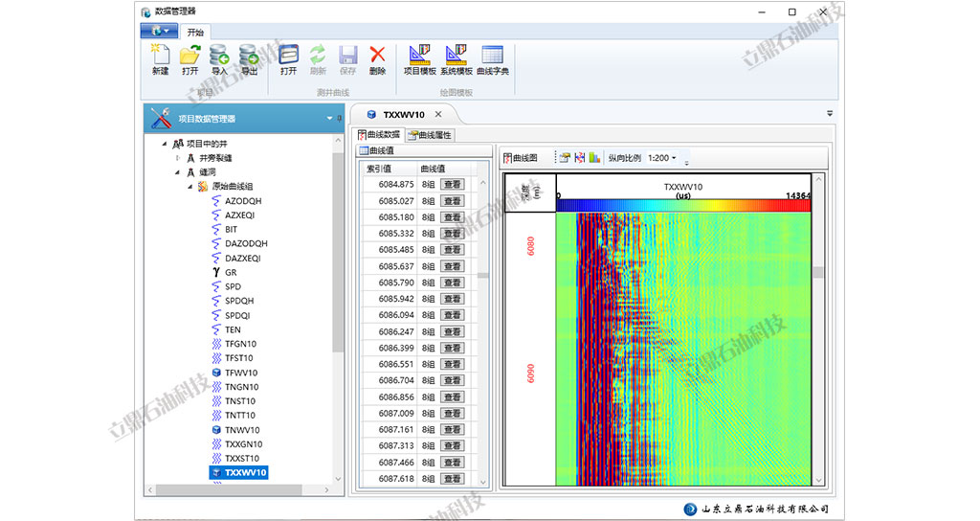Select the SPDQI curve
The image size is (980, 521).
pos(237,315)
